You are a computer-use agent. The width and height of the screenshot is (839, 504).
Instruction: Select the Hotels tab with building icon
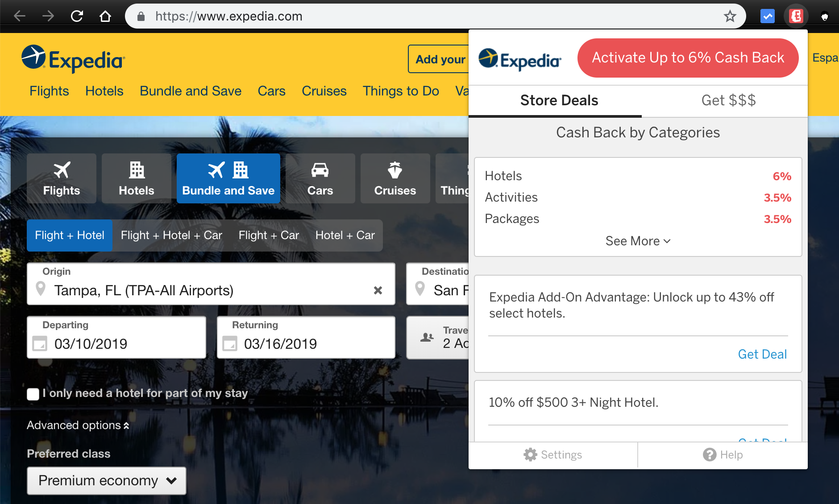pyautogui.click(x=137, y=178)
